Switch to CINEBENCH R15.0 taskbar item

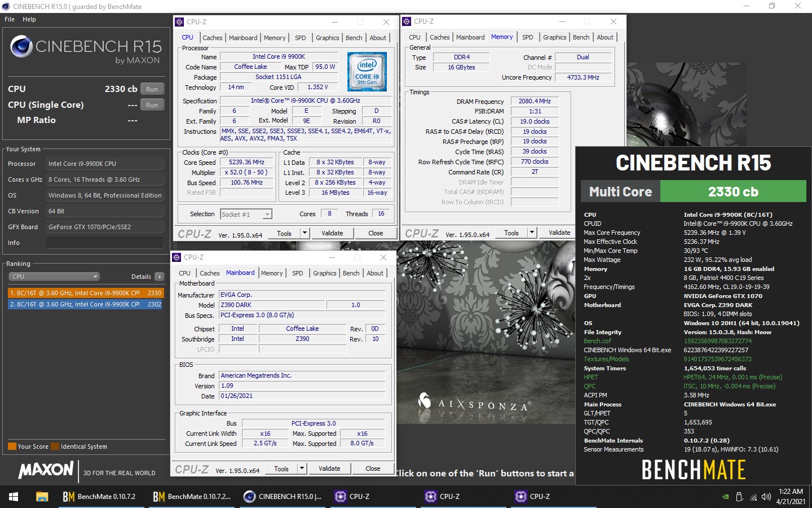click(282, 497)
